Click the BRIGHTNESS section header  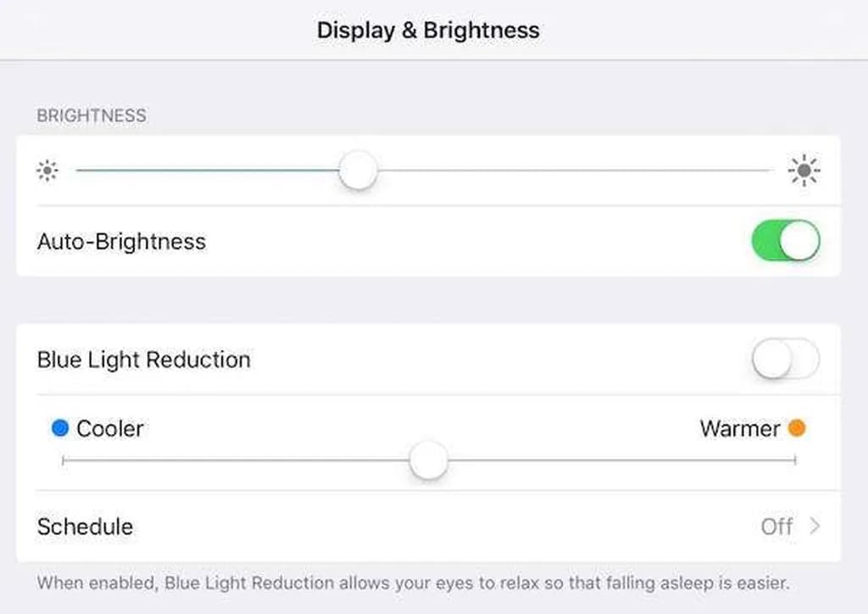point(92,116)
